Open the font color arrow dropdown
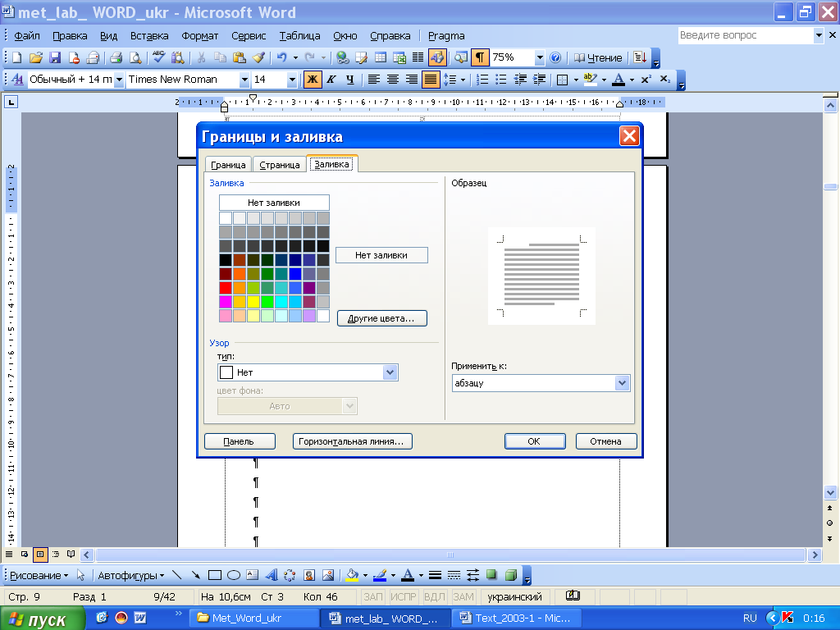 click(x=632, y=80)
